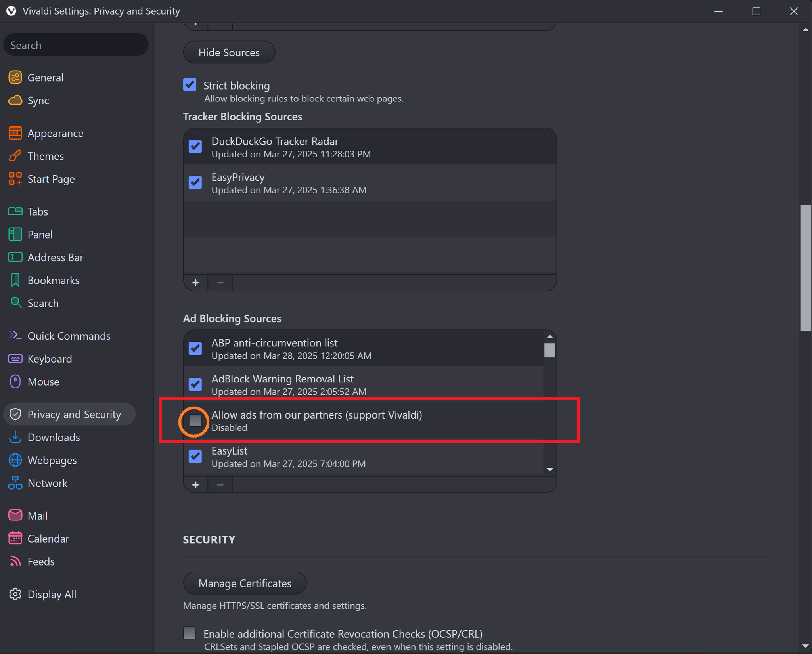Close the Vivaldi Settings window

coord(793,11)
